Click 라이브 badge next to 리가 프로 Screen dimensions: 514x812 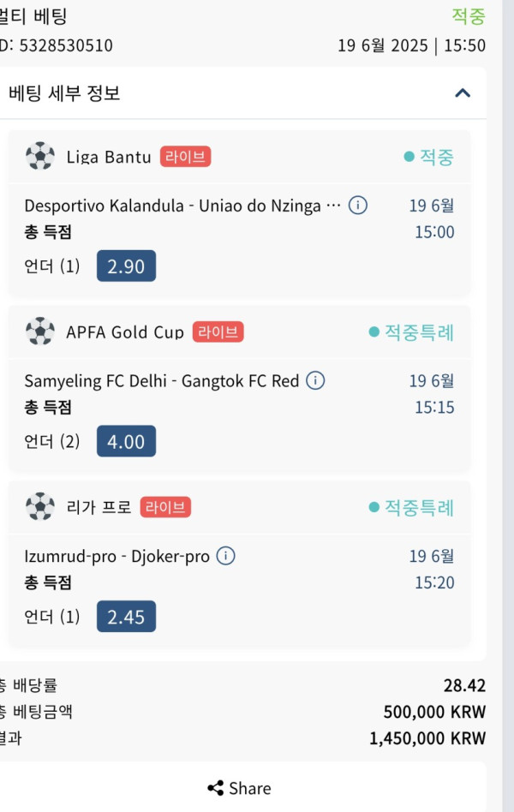(165, 507)
